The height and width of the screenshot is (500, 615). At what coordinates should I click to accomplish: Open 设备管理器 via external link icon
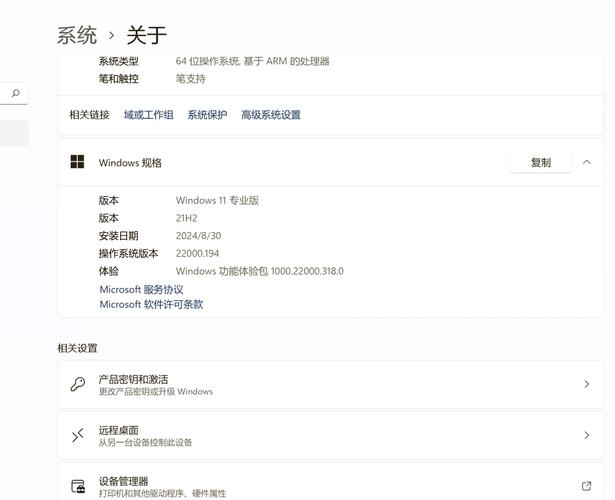point(586,486)
